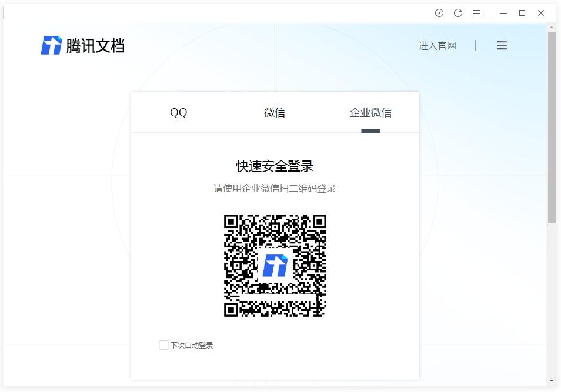
Task: Click the 下次自动登录 label text
Action: (x=192, y=345)
